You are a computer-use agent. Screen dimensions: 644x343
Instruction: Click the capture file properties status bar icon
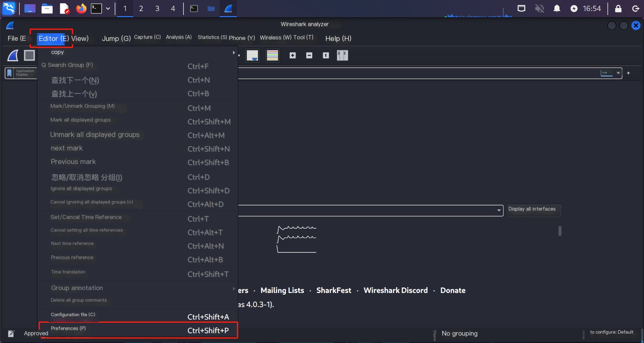(11, 333)
